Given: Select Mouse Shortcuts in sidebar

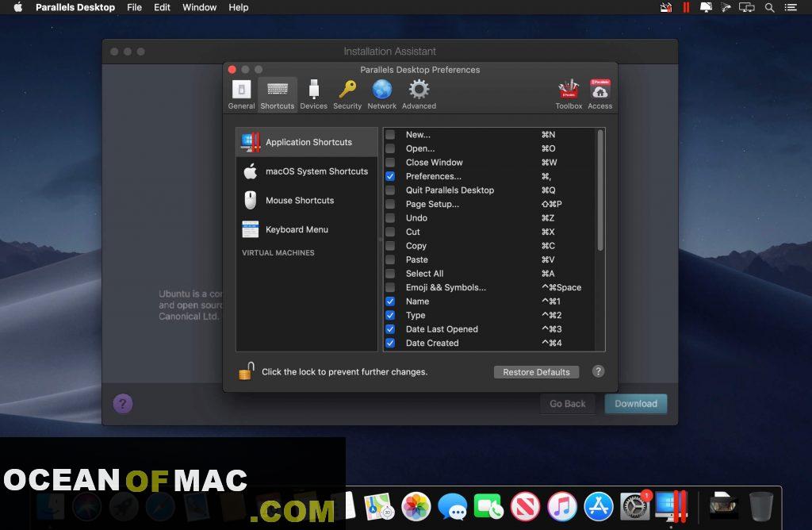Looking at the screenshot, I should point(307,201).
